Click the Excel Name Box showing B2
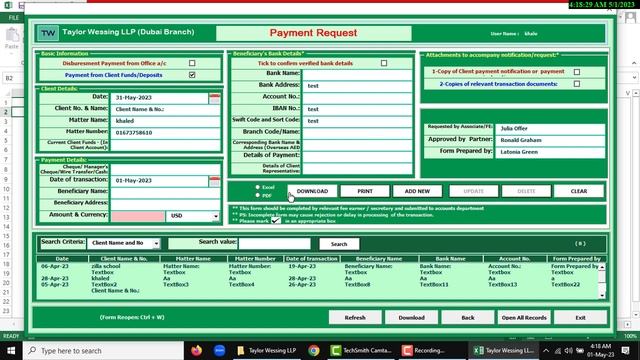The image size is (640, 360). [12, 78]
